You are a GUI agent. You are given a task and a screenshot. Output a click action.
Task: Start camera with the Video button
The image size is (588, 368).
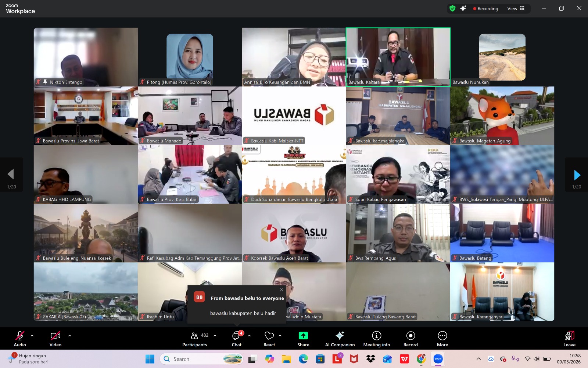tap(55, 339)
